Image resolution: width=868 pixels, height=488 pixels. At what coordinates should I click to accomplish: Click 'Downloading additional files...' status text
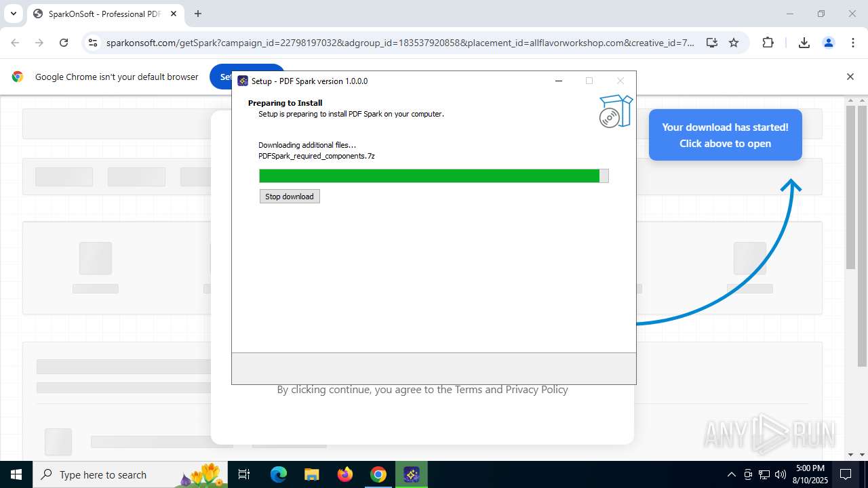point(307,145)
